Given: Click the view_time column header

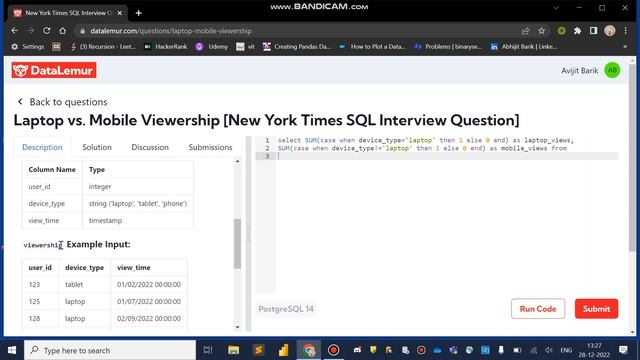Looking at the screenshot, I should 133,267.
